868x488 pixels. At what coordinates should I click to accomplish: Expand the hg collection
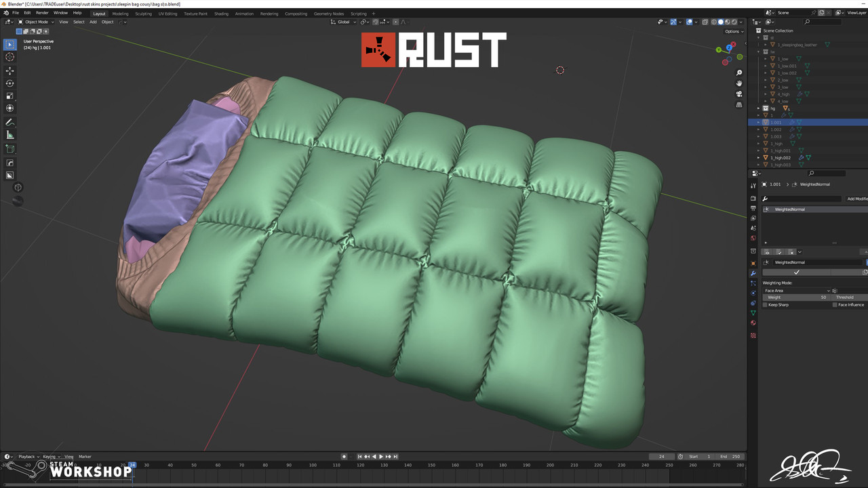click(x=759, y=108)
